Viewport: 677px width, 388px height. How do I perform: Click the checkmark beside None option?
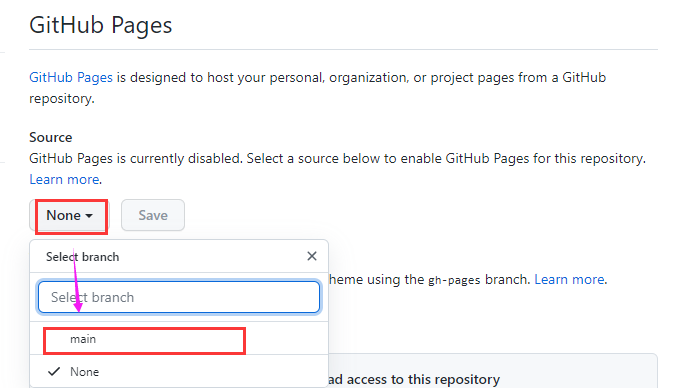tap(54, 372)
